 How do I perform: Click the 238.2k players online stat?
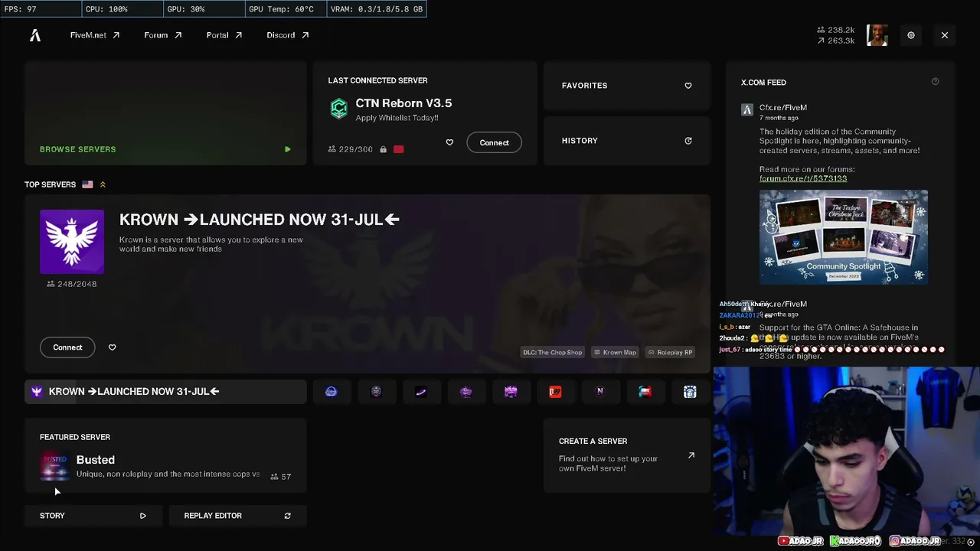tap(836, 30)
